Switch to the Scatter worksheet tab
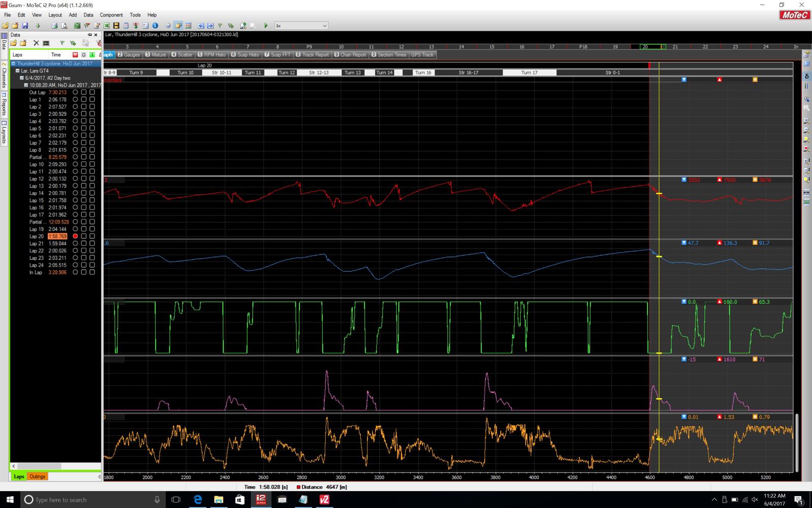The image size is (812, 508). 182,55
